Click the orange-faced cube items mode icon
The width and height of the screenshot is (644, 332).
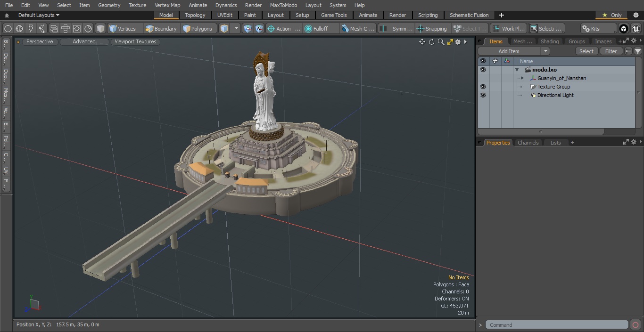(224, 29)
